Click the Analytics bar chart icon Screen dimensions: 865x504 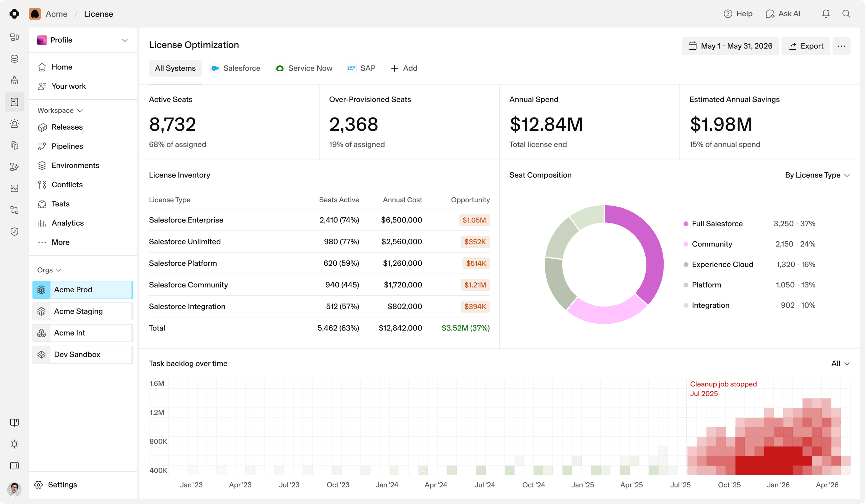(x=42, y=223)
